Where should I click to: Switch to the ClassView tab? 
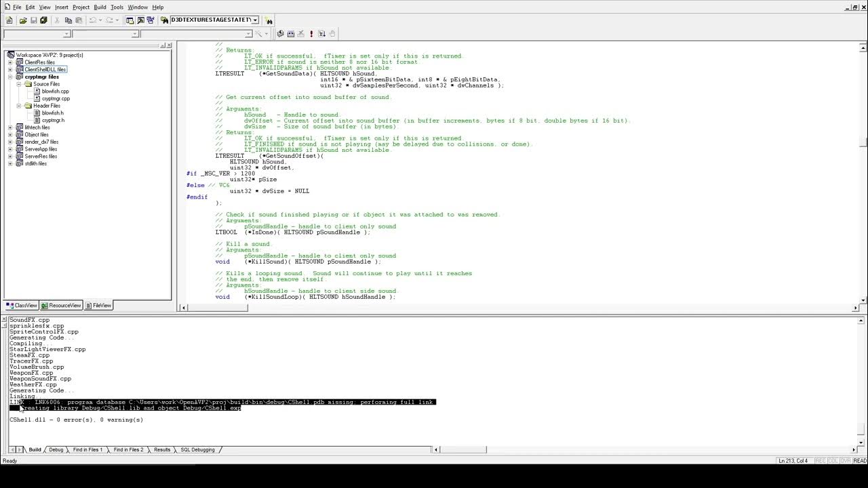pos(22,306)
